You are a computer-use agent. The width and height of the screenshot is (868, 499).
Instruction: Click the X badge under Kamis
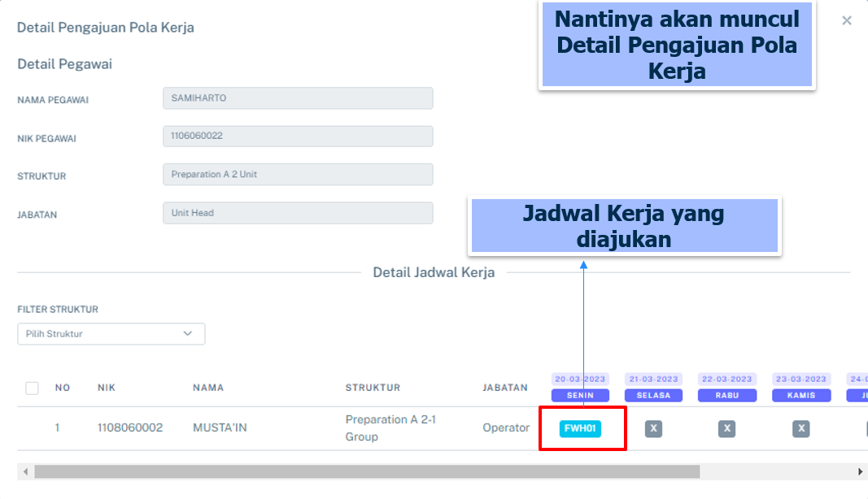tap(800, 428)
